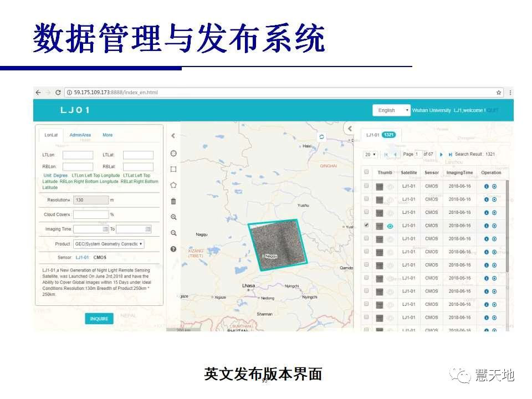This screenshot has height=399, width=532.
Task: Click the LJ1-01 sensor link
Action: (83, 258)
